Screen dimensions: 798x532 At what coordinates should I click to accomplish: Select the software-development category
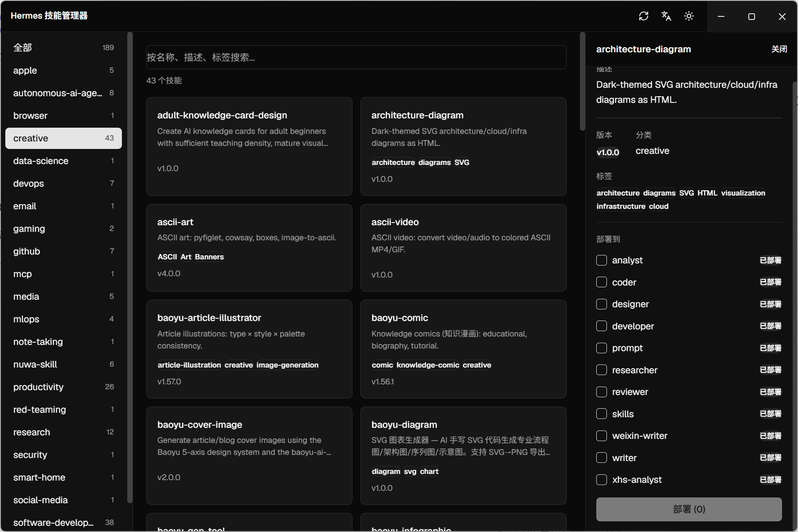pos(63,522)
